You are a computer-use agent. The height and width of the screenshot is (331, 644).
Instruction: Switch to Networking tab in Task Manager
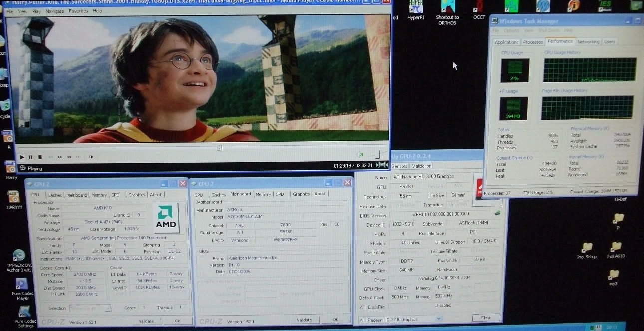(x=588, y=42)
